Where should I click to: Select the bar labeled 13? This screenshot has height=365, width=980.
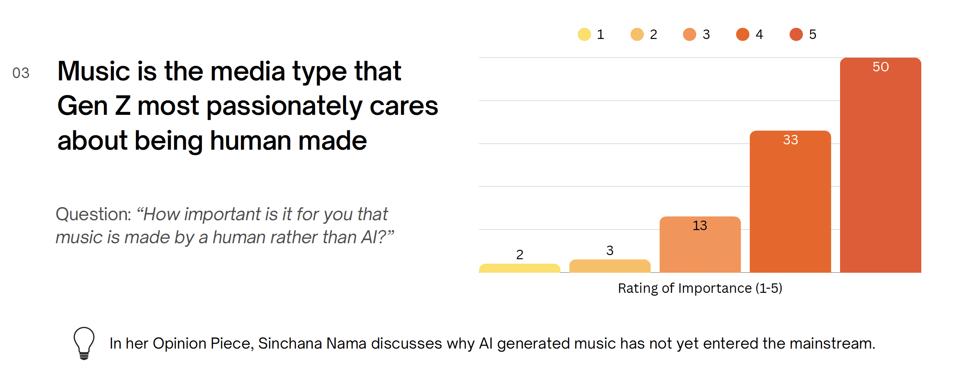click(700, 244)
